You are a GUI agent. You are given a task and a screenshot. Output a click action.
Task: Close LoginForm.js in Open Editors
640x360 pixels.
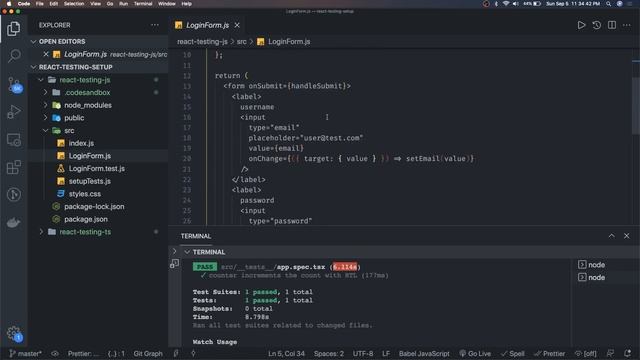coord(46,54)
